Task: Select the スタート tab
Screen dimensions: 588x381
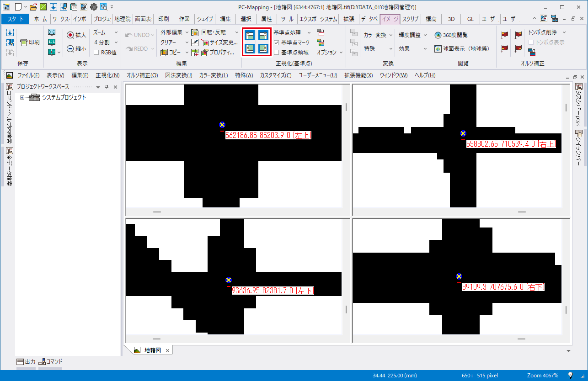Action: (x=16, y=19)
